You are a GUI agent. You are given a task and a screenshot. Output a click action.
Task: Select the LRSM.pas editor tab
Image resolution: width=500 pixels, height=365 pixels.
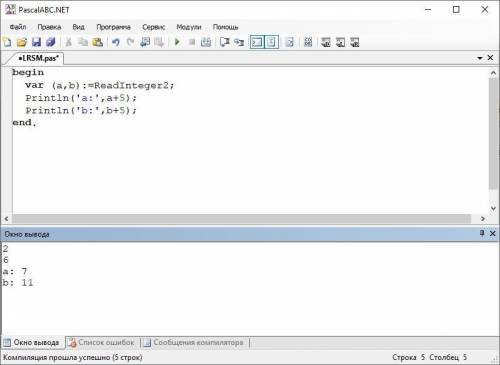pyautogui.click(x=38, y=58)
